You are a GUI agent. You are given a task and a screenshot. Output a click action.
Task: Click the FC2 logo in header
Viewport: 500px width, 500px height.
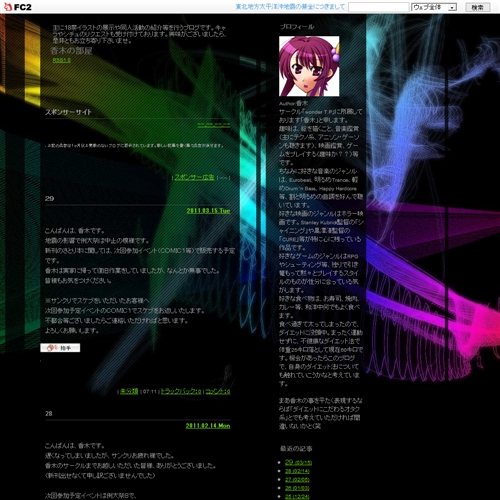coord(18,7)
